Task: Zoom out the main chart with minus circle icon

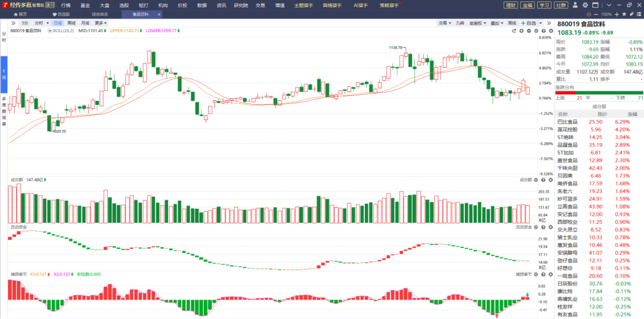Action: 529,31
